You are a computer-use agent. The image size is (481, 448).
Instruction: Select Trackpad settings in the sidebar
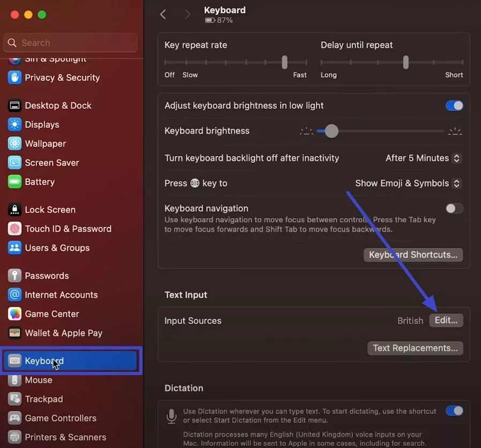pyautogui.click(x=44, y=399)
